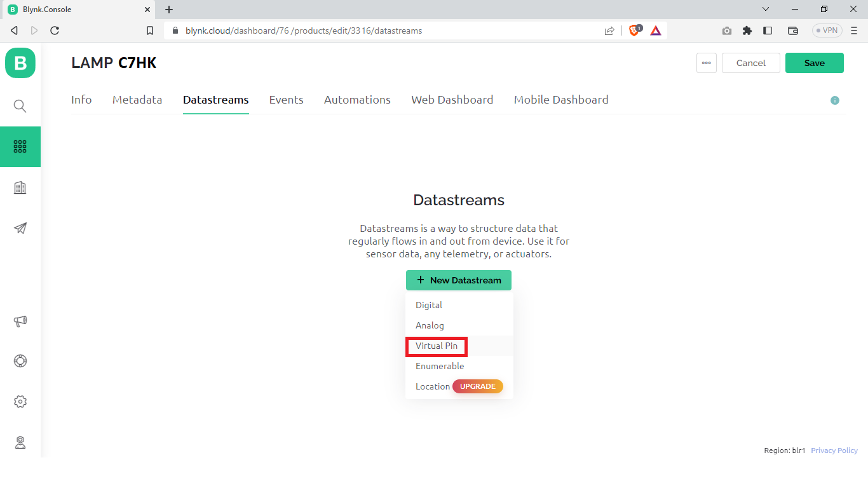Click the UPGRADE badge next to Location
The image size is (868, 488).
[x=478, y=386]
